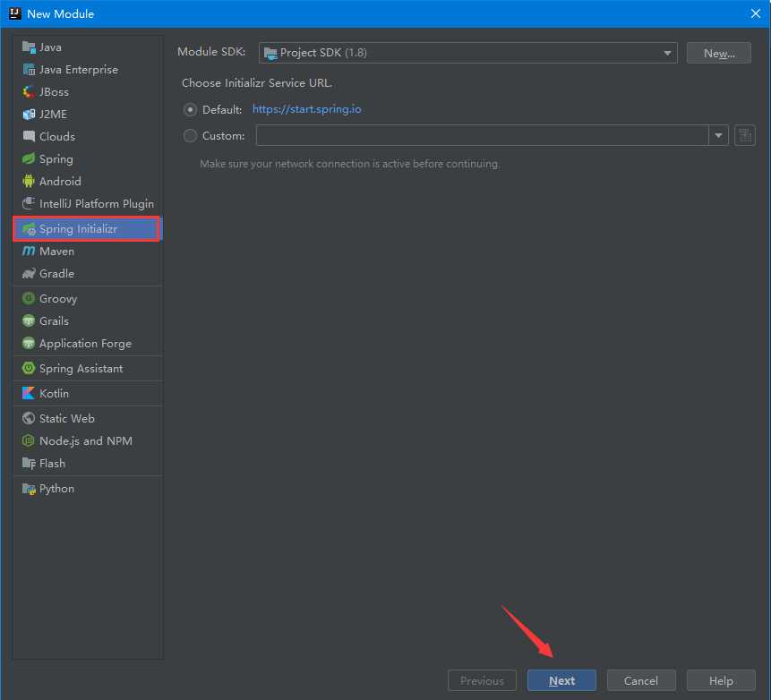
Task: Click the IntelliJ logo in title bar
Action: [x=15, y=13]
